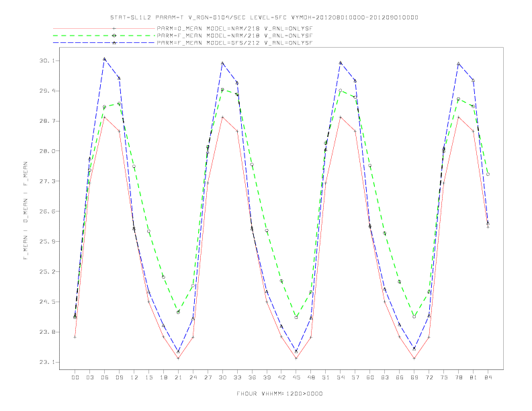
Task: Click the x-axis hour label 27
Action: [208, 377]
